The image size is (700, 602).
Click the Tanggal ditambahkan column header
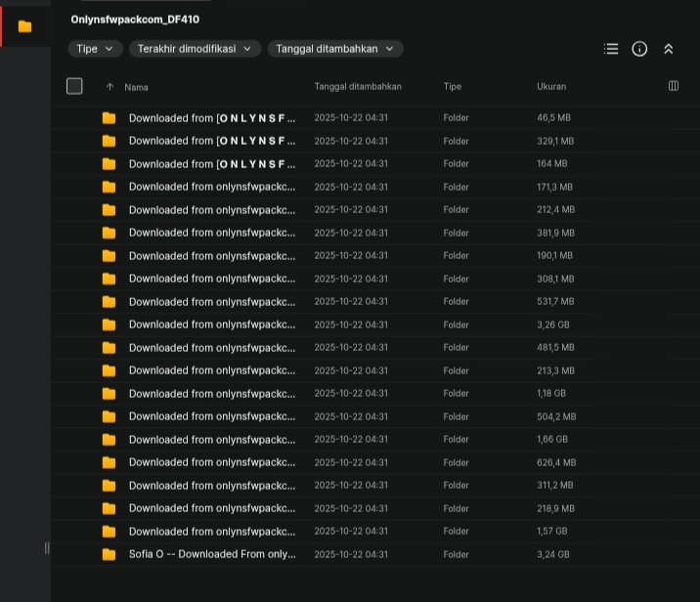click(358, 87)
